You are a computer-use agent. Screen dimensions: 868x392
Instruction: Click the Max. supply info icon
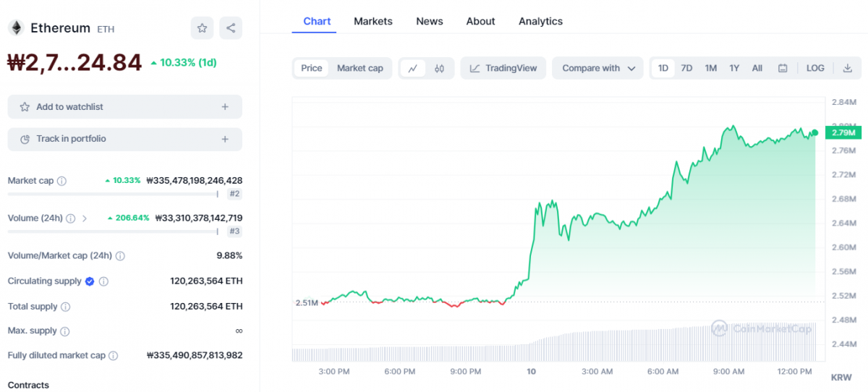(64, 331)
